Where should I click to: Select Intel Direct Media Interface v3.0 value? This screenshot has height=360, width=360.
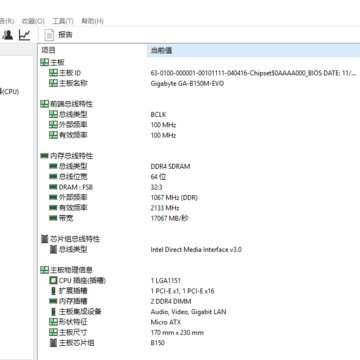[196, 249]
